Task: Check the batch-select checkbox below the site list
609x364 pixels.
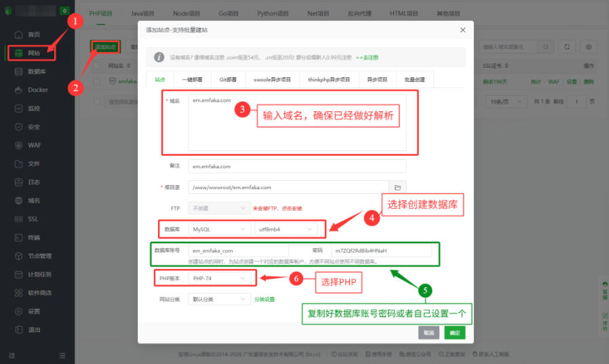Action: (97, 102)
